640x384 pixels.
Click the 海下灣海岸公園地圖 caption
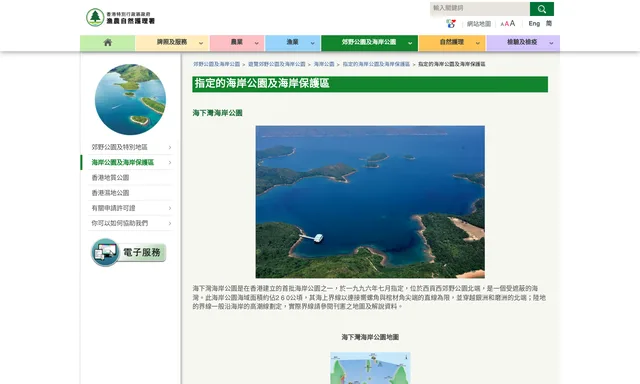click(370, 337)
